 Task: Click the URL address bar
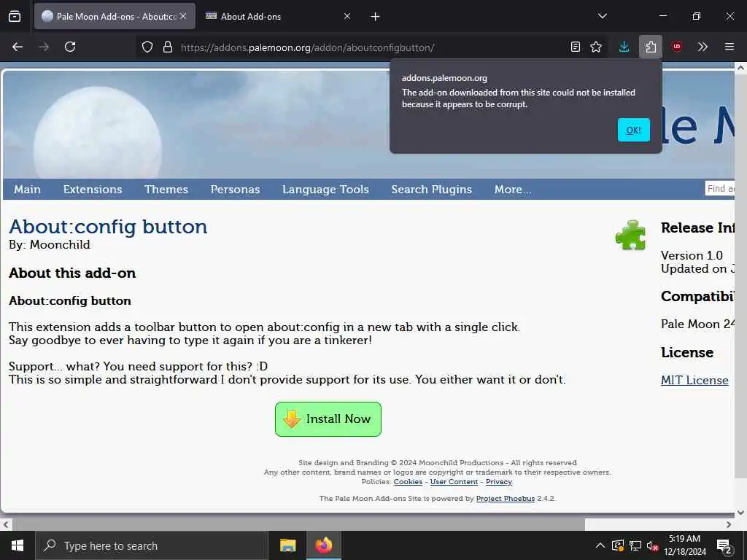click(x=371, y=47)
